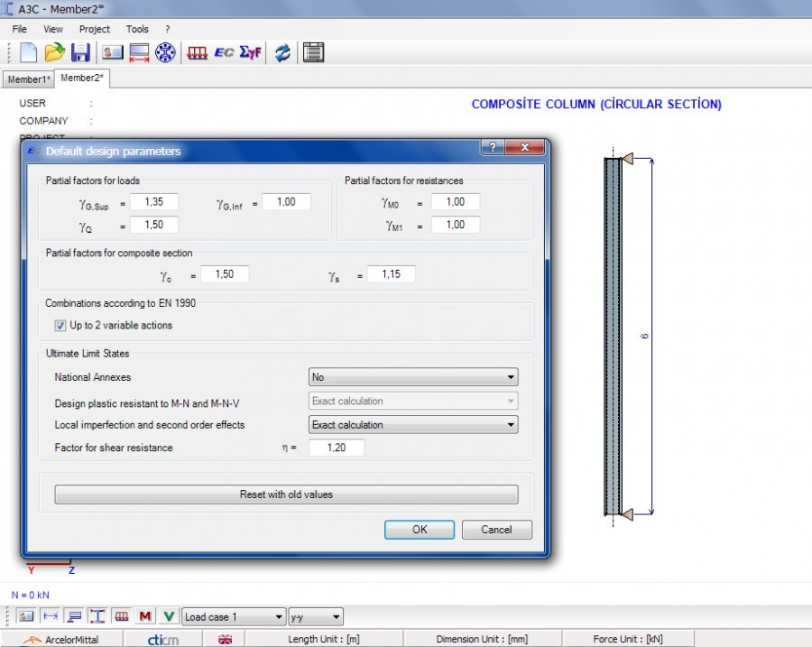Viewport: 812px width, 647px height.
Task: Click the γs composite factor field
Action: coord(391,274)
